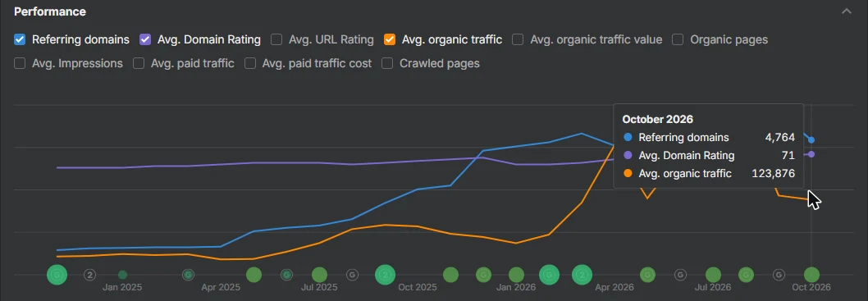Uncheck the Avg. Domain Rating checkbox
The width and height of the screenshot is (868, 301).
[145, 39]
